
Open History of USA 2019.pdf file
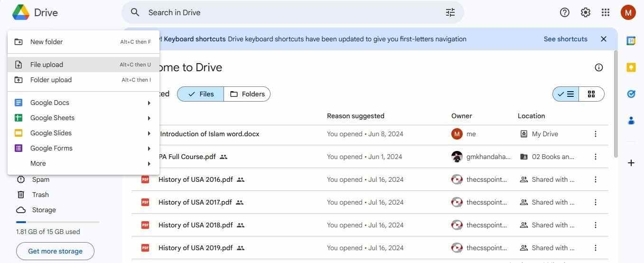(x=196, y=248)
